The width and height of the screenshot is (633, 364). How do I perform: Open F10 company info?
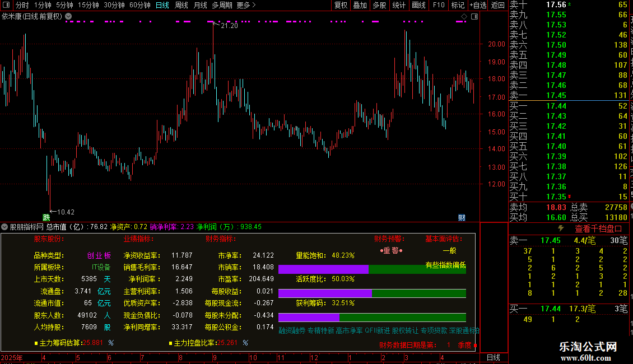pos(439,5)
